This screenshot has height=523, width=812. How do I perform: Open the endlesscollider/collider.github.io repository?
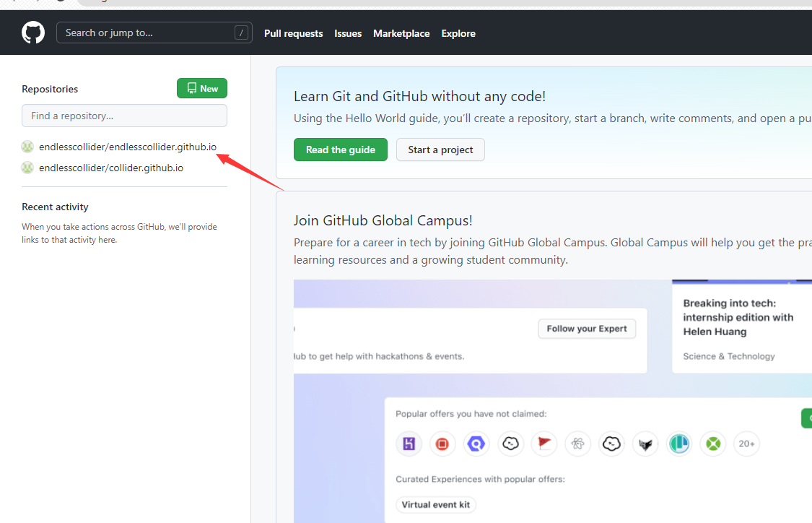(x=111, y=168)
